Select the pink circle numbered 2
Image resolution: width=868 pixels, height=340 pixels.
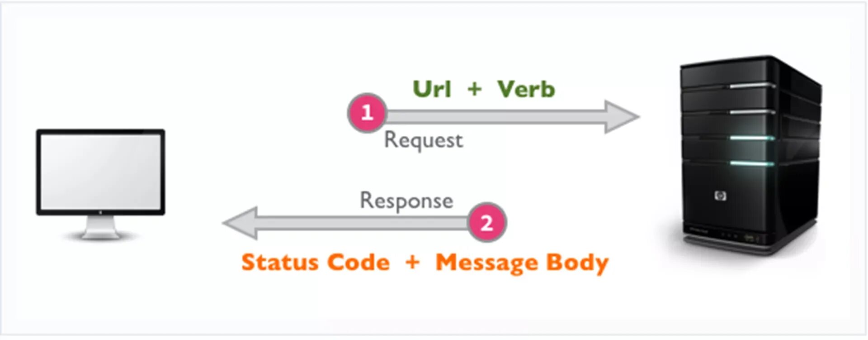[x=486, y=222]
